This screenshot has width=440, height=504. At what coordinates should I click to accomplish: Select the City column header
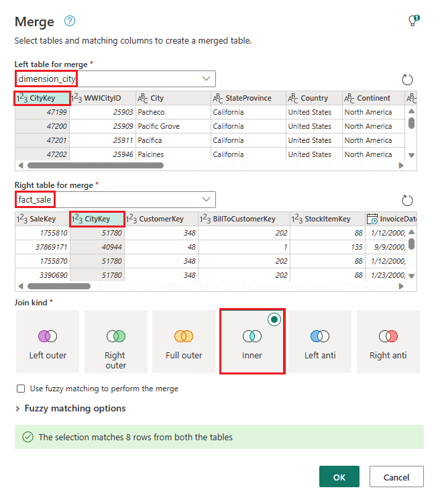click(x=174, y=98)
